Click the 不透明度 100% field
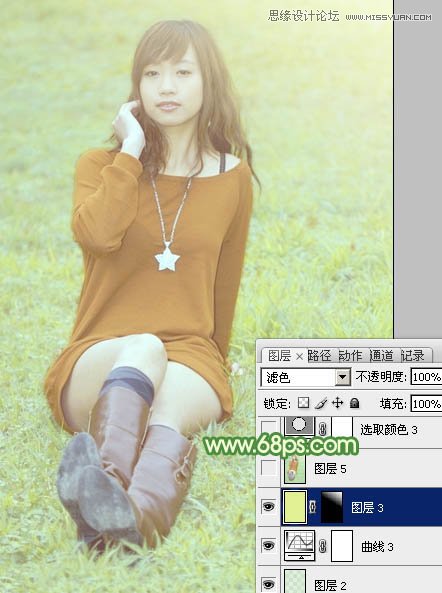The width and height of the screenshot is (442, 593). [426, 377]
